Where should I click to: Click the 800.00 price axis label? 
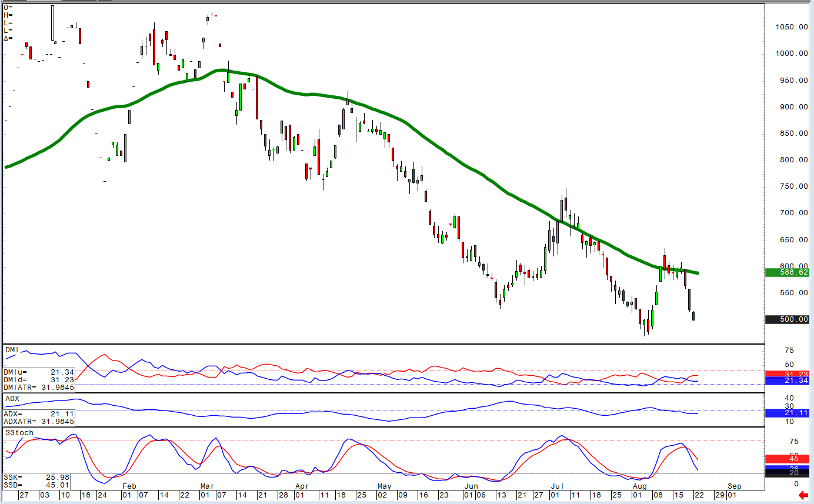click(793, 160)
